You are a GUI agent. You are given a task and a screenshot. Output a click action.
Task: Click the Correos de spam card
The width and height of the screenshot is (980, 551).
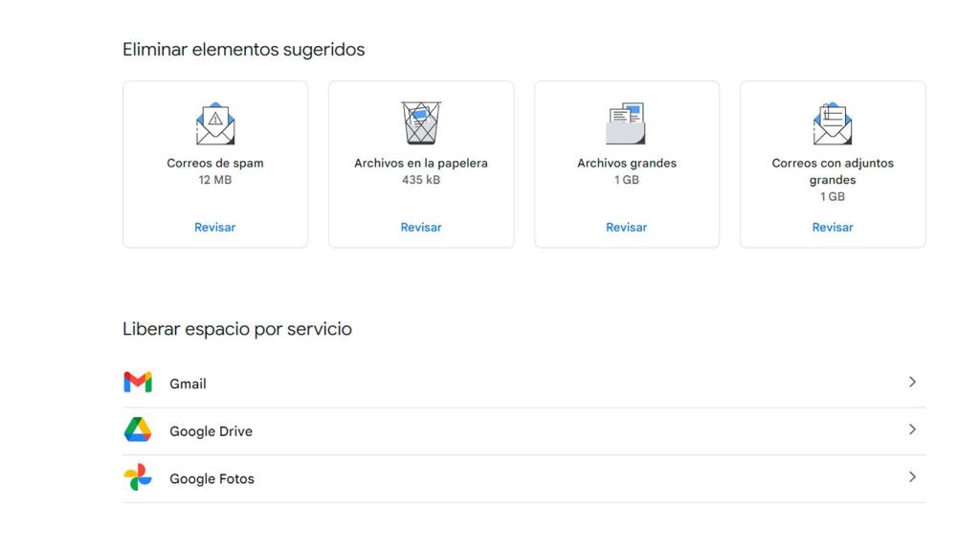[x=214, y=163]
